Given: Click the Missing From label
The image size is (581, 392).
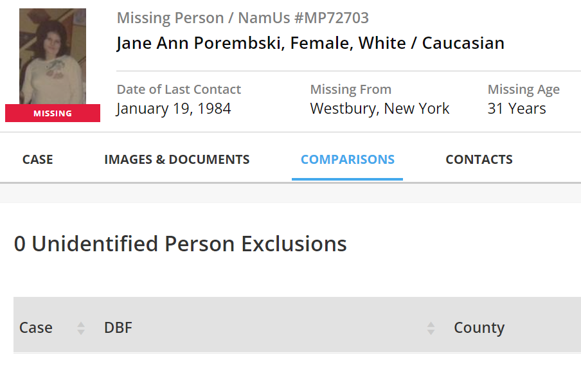Looking at the screenshot, I should pyautogui.click(x=350, y=89).
